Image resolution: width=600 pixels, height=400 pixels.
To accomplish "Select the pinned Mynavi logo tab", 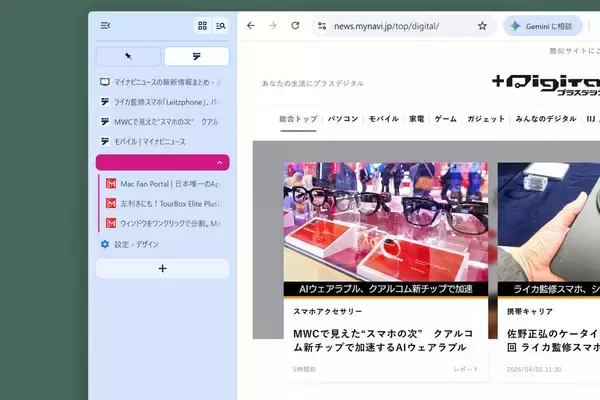I will pyautogui.click(x=197, y=56).
